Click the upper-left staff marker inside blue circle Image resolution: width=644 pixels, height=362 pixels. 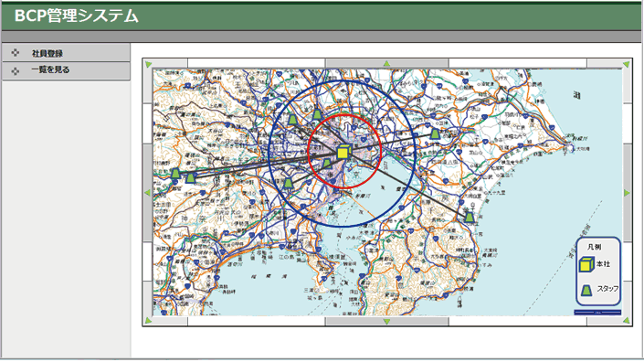tap(292, 120)
